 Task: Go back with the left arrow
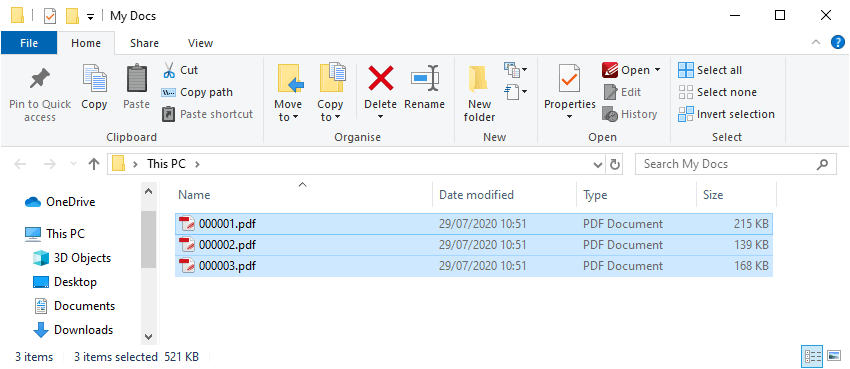coord(20,164)
